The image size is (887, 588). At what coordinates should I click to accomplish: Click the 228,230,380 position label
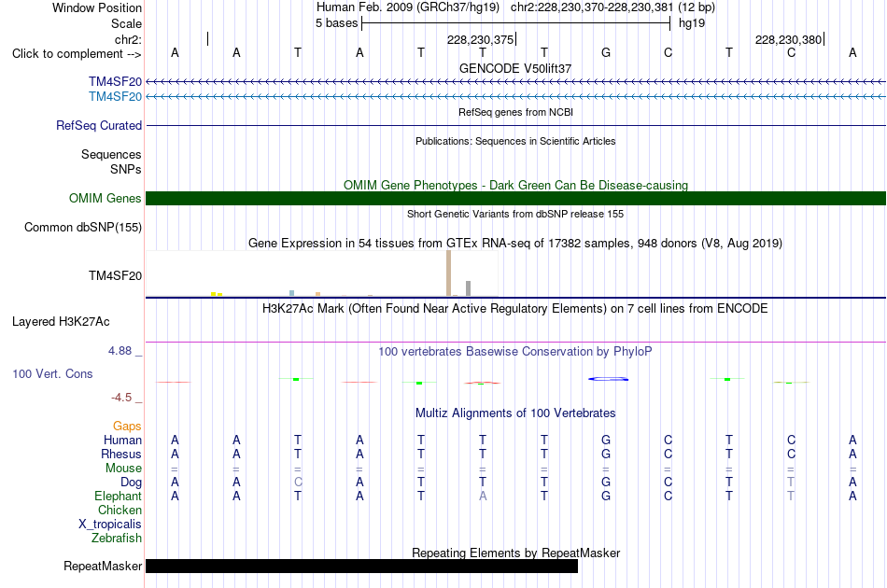pyautogui.click(x=788, y=39)
